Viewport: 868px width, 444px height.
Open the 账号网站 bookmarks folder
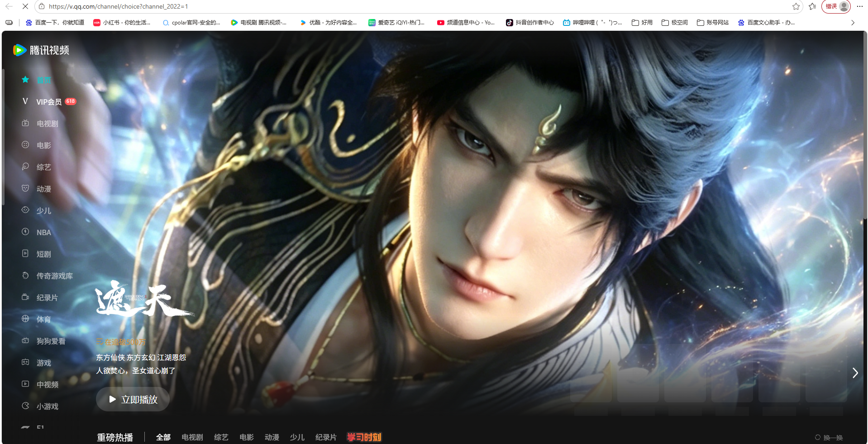(713, 23)
